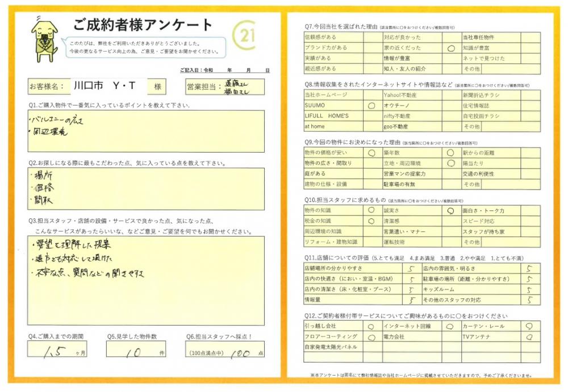The width and height of the screenshot is (568, 392).
Task: Check the 築年数 circle in Q9
Action: 450,153
